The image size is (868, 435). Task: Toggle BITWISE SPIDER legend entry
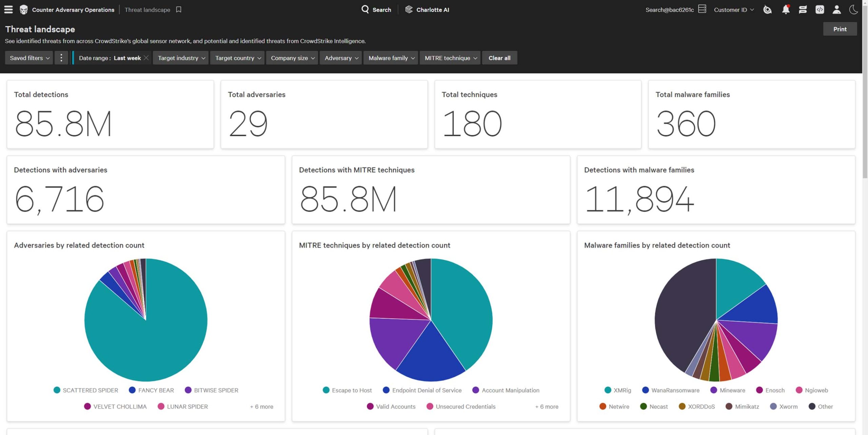(211, 390)
